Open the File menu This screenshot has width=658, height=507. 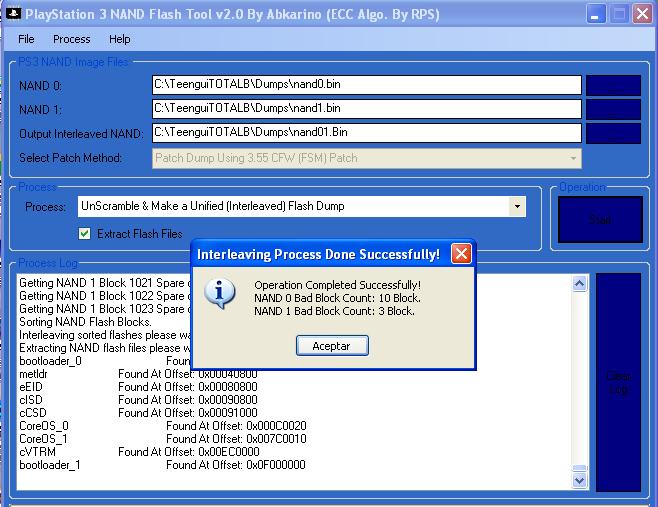coord(26,39)
